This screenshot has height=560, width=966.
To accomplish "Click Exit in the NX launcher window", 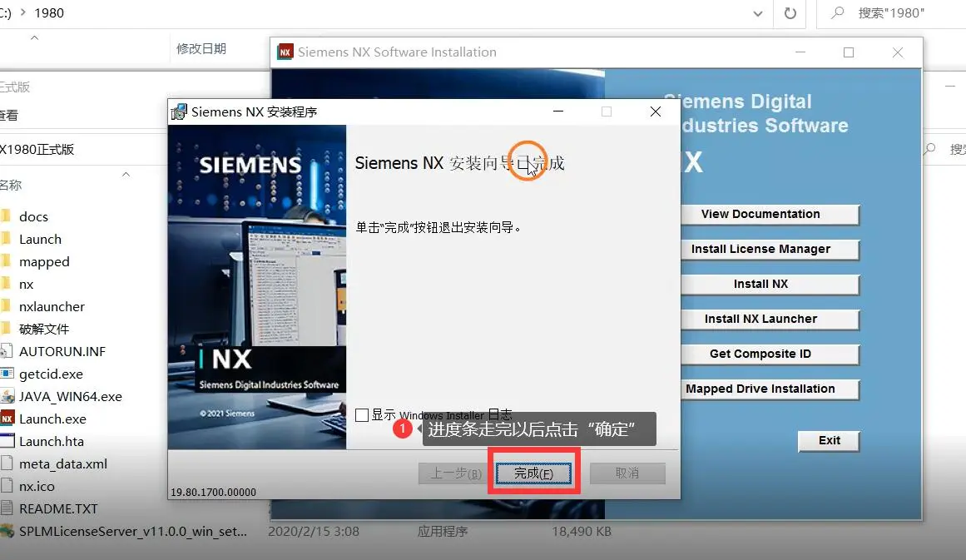I will click(x=829, y=440).
